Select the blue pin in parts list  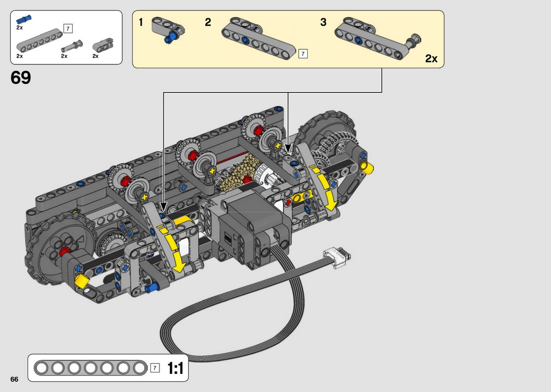[24, 20]
